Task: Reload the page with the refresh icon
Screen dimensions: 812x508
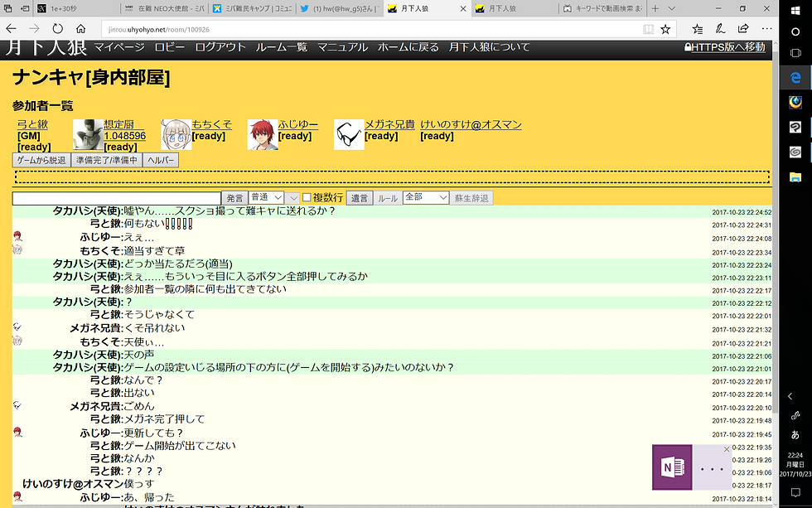Action: pyautogui.click(x=57, y=29)
